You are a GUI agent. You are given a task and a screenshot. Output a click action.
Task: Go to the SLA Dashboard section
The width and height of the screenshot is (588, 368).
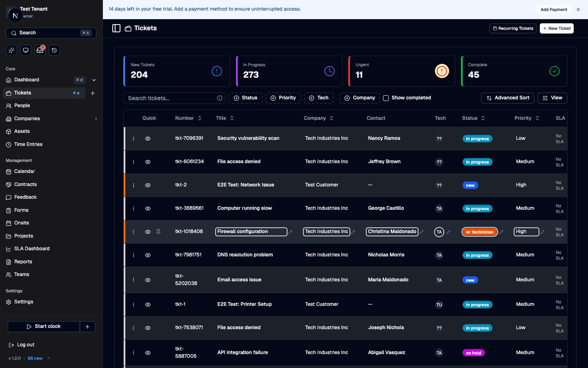pyautogui.click(x=31, y=249)
